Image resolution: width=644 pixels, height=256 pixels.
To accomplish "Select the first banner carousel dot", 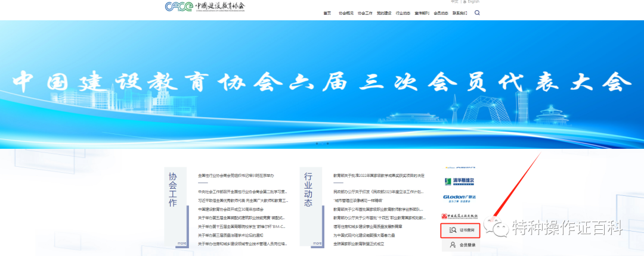I will pyautogui.click(x=316, y=143).
